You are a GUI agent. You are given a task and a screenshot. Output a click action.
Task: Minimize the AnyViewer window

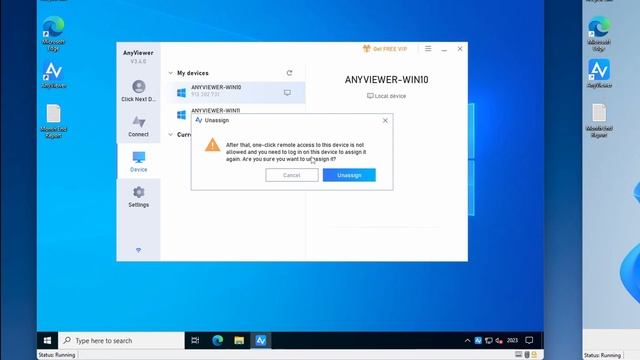444,49
